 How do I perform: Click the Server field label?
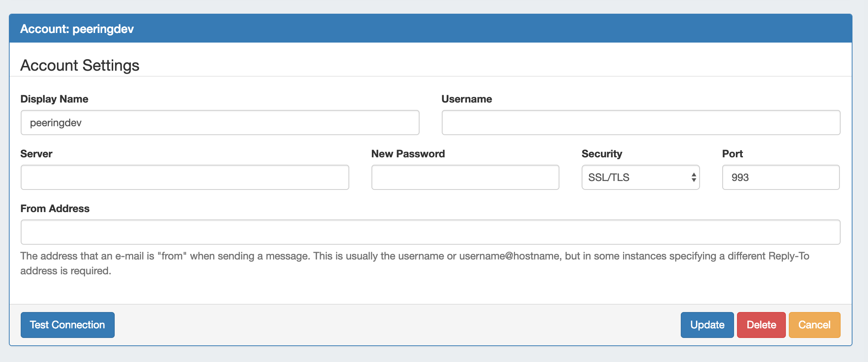36,154
